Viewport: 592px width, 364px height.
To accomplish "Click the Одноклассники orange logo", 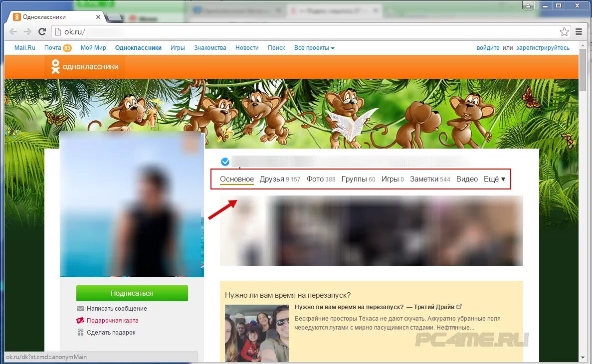I will pos(85,66).
